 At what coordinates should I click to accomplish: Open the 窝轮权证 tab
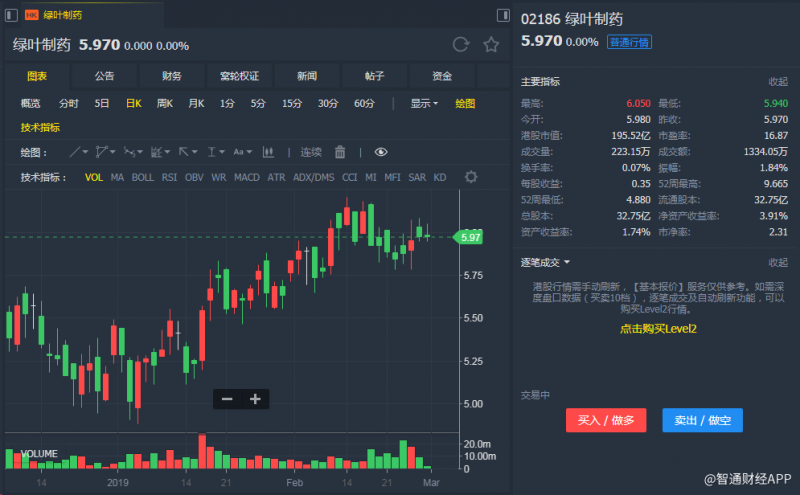239,76
